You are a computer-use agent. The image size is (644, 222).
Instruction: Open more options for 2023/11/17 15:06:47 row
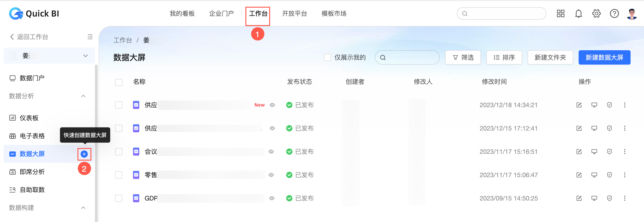[625, 175]
